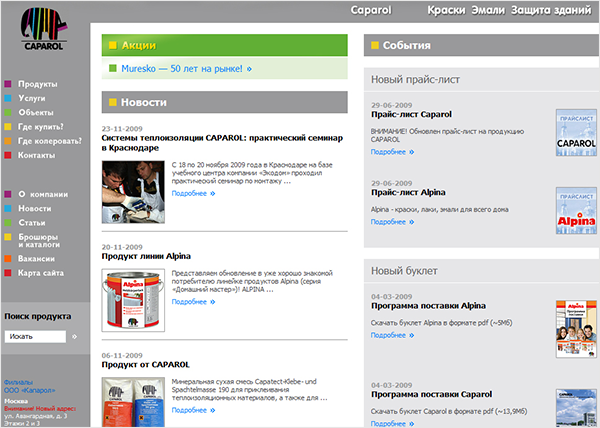This screenshot has height=428, width=600.
Task: Open the Вакансии sidebar link
Action: coord(36,259)
